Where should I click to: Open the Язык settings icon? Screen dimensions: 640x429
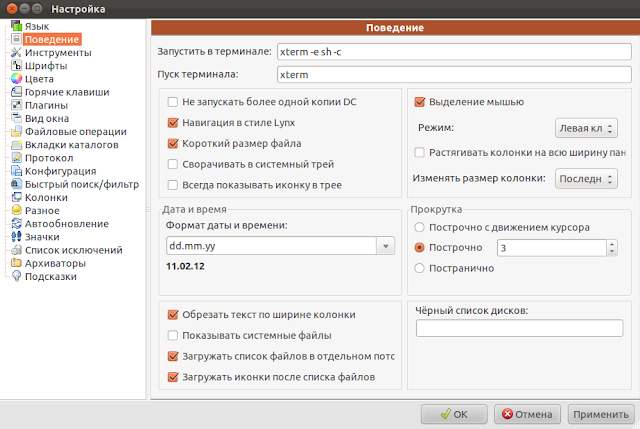tap(16, 26)
